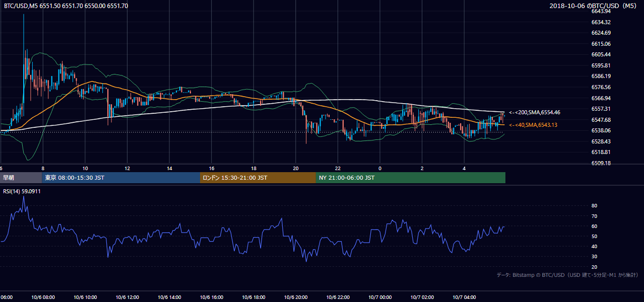Click hour tick label 22 under price chart
Screen dimensions: 644x302
[x=338, y=168]
